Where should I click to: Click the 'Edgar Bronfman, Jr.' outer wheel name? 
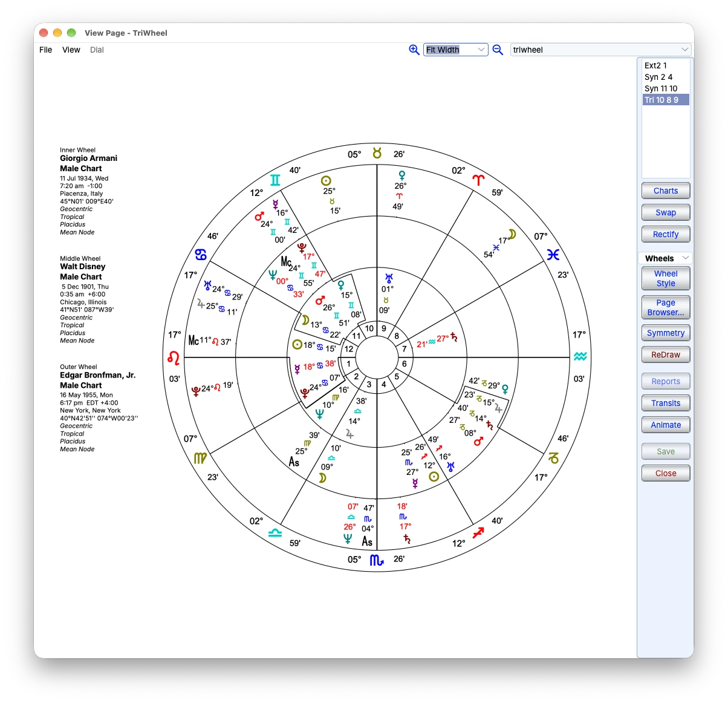(x=97, y=375)
